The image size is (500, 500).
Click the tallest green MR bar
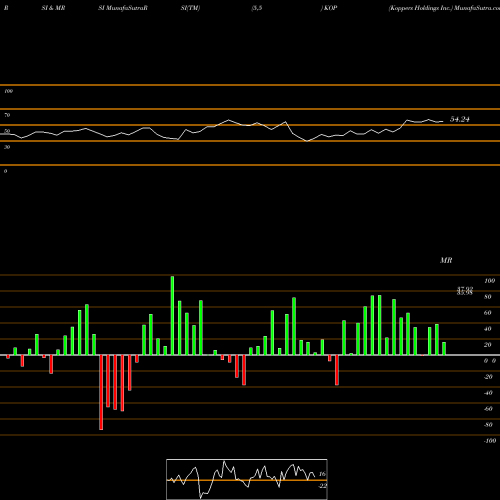172,315
